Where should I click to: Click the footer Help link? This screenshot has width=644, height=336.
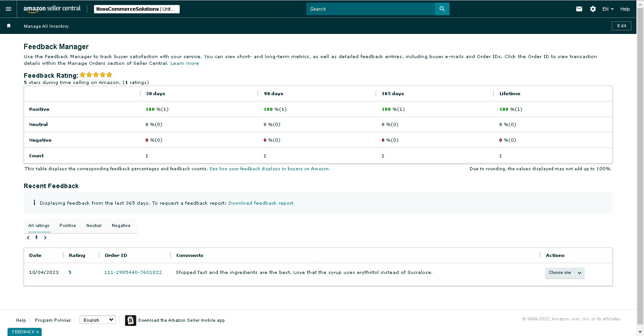[21, 320]
